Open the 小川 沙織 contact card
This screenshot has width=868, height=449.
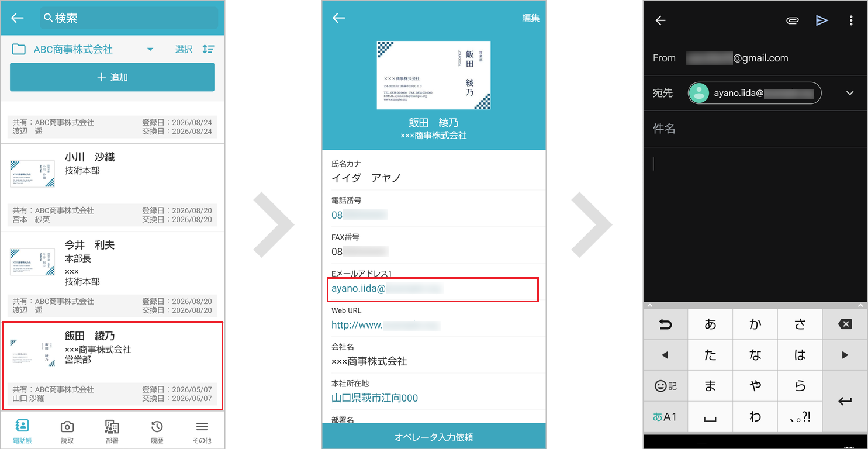[112, 187]
